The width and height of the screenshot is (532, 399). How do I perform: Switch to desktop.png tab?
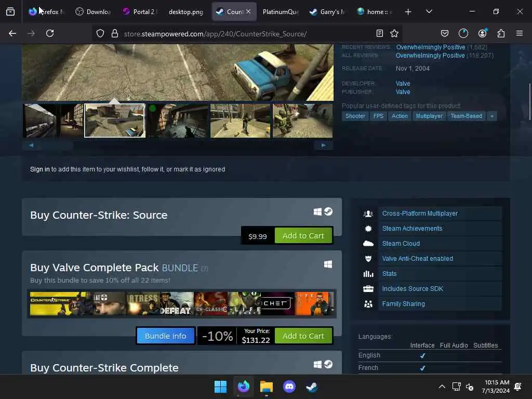pos(186,12)
